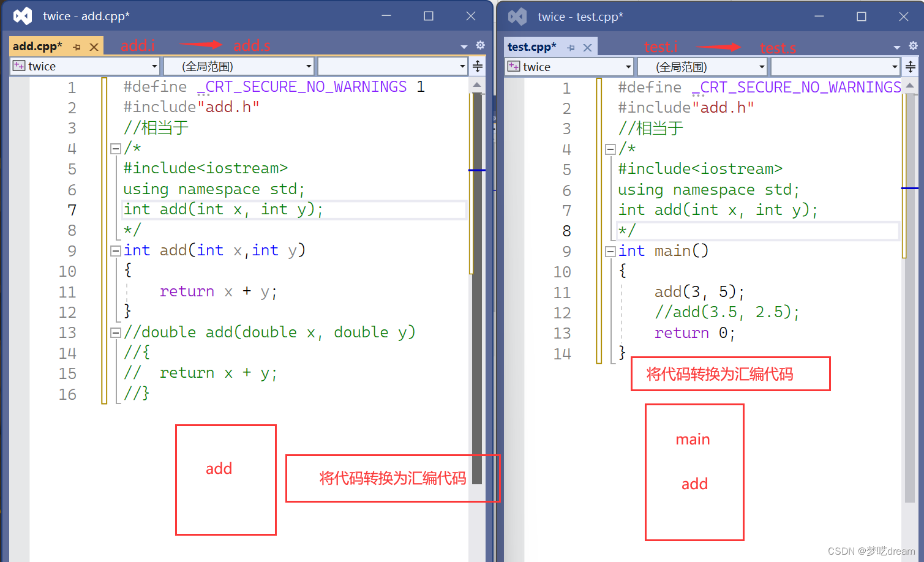Open the member dropdown in test.cpp window
Viewport: 924px width, 562px height.
click(895, 67)
